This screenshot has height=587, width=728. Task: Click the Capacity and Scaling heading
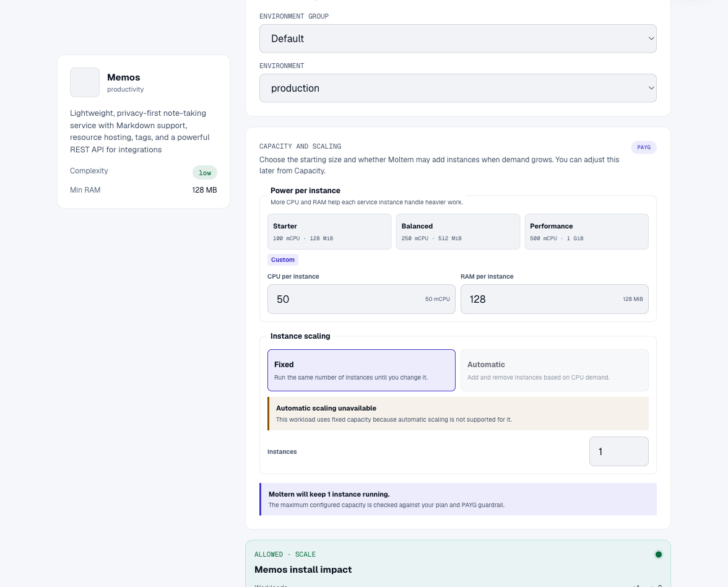[x=300, y=146]
